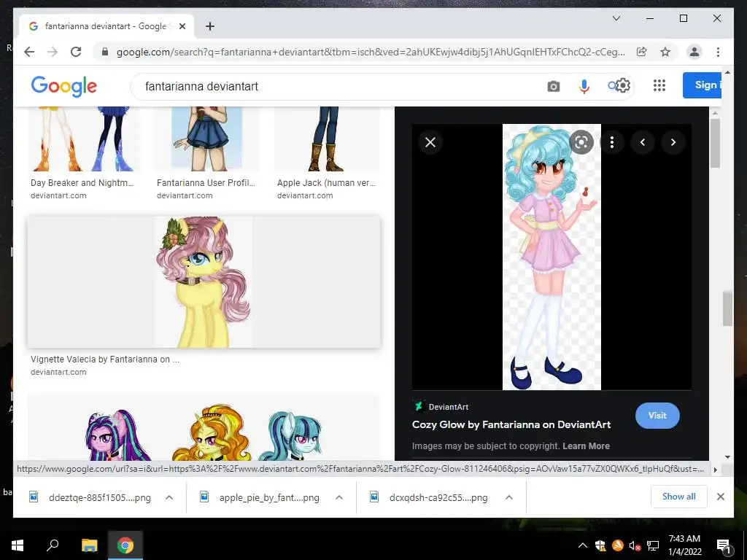Open the Cozy Glow preview image
Screen dimensions: 747x560
[551, 257]
